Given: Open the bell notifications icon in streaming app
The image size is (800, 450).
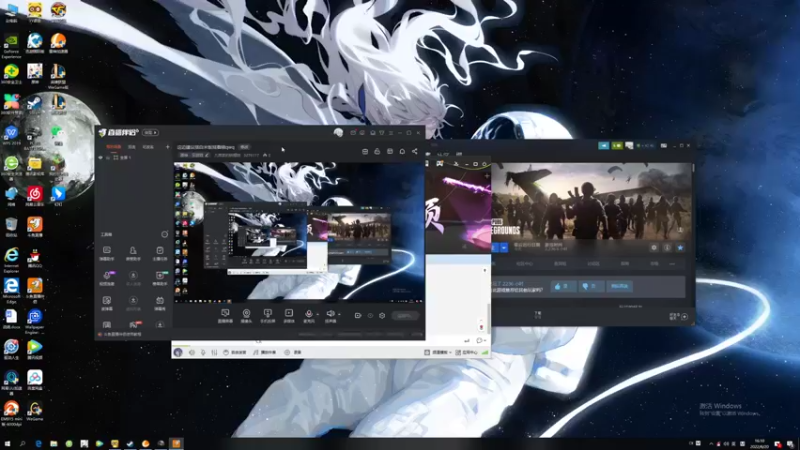Looking at the screenshot, I should (x=402, y=152).
